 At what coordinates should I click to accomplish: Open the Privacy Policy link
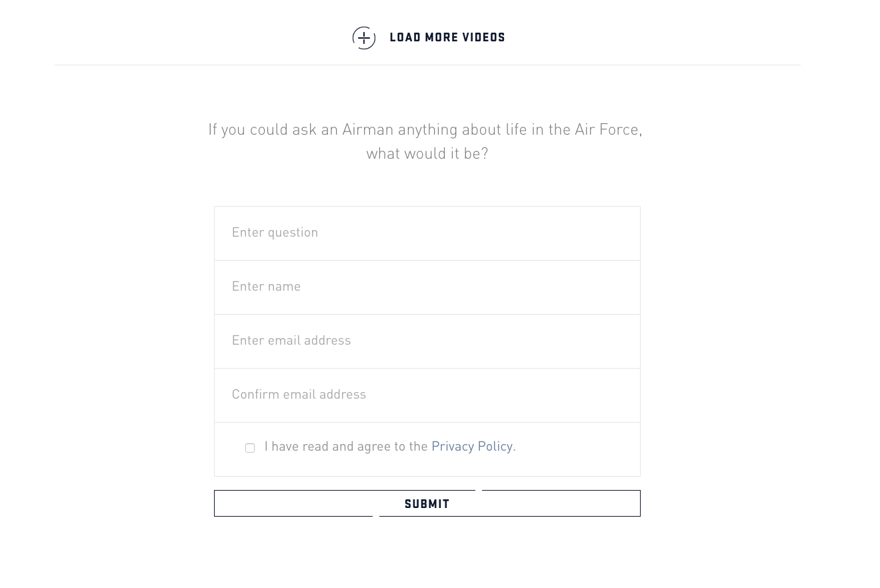(x=472, y=447)
